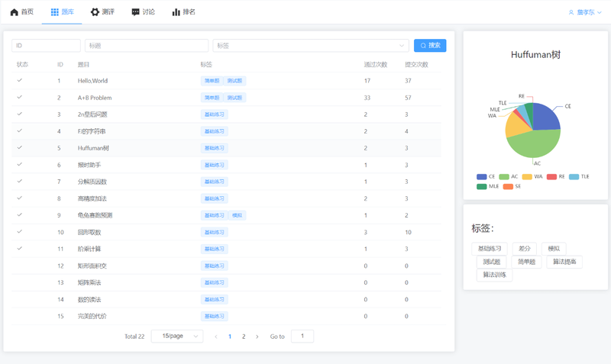
Task: Focus the 标题 title search field
Action: [147, 46]
